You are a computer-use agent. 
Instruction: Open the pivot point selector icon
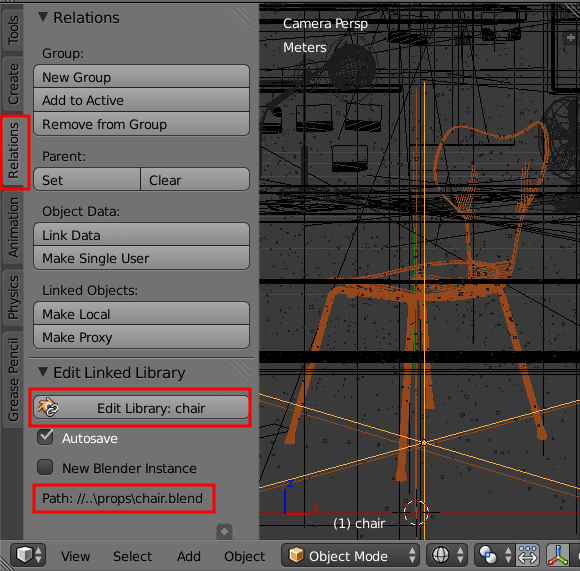(x=494, y=555)
